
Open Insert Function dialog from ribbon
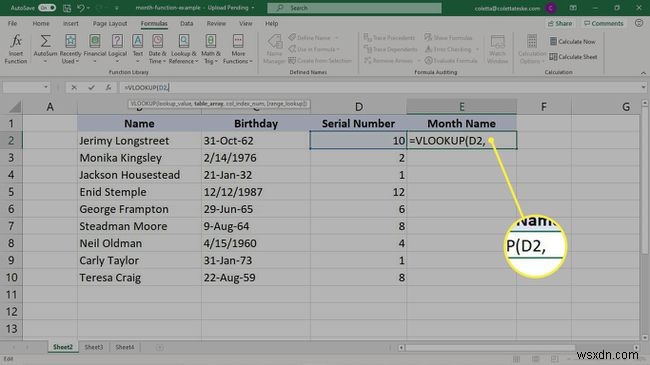click(x=16, y=49)
